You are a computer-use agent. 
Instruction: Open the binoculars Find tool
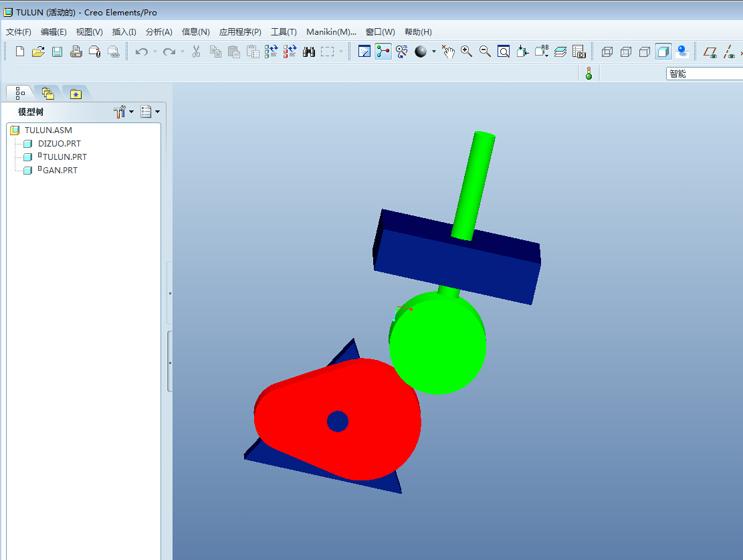[x=309, y=52]
